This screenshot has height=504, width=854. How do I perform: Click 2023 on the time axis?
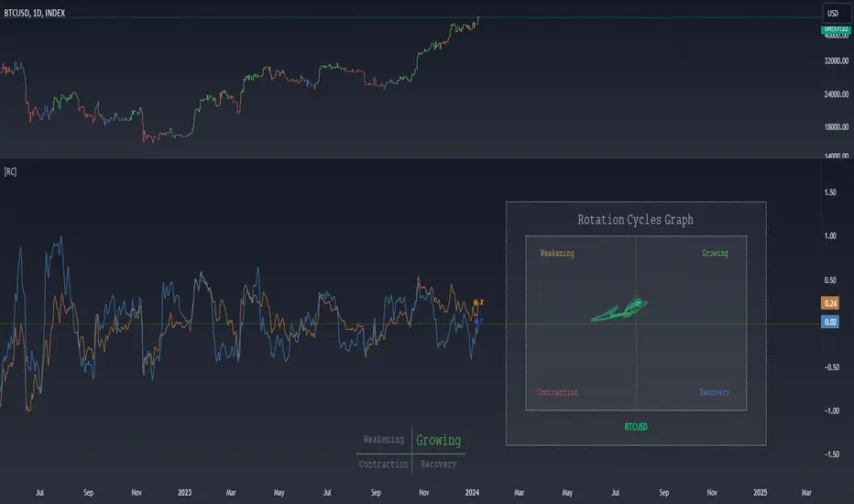pyautogui.click(x=184, y=492)
